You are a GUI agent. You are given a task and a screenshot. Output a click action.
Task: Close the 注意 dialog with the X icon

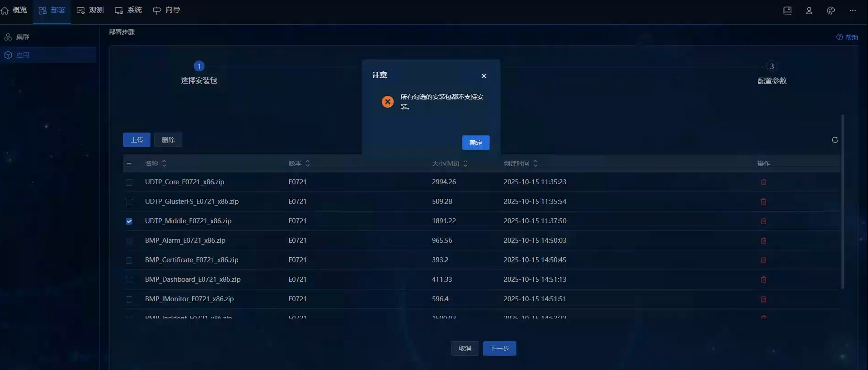[x=484, y=76]
